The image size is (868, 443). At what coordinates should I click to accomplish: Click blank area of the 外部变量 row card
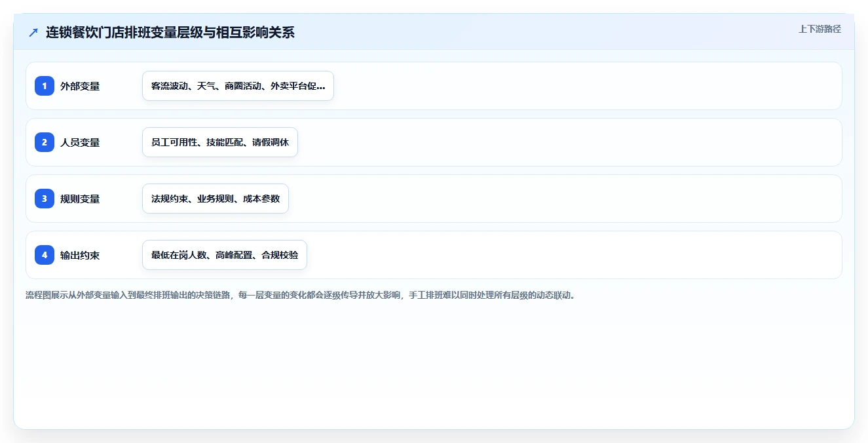coord(583,86)
